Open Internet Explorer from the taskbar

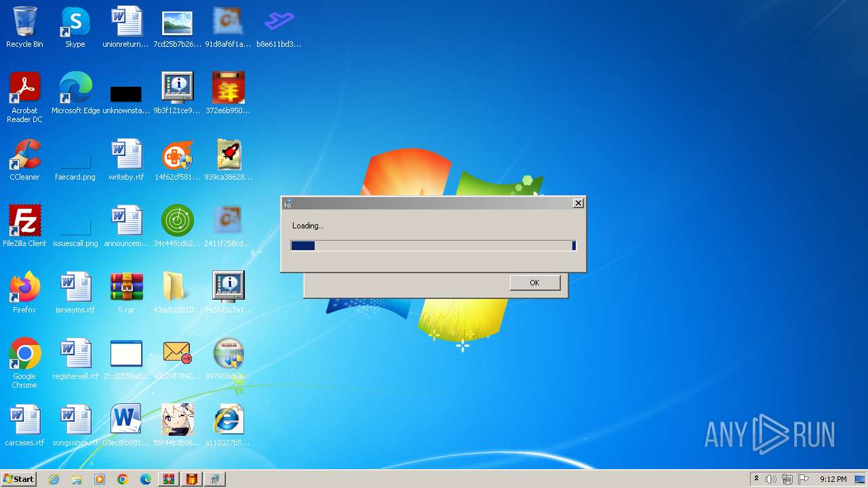pyautogui.click(x=54, y=479)
